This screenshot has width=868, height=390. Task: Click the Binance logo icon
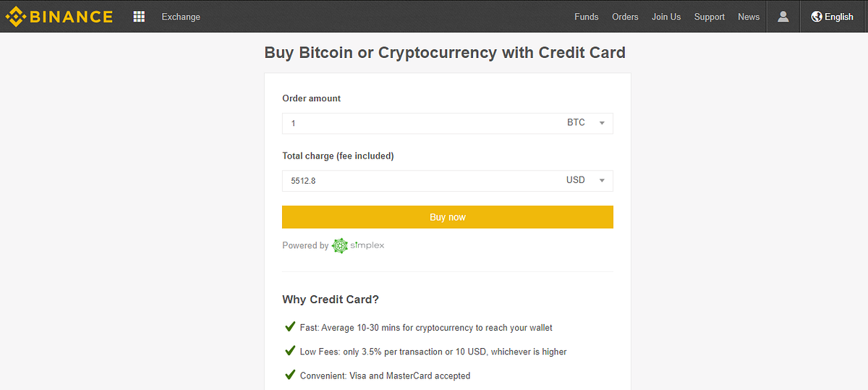pyautogui.click(x=16, y=16)
